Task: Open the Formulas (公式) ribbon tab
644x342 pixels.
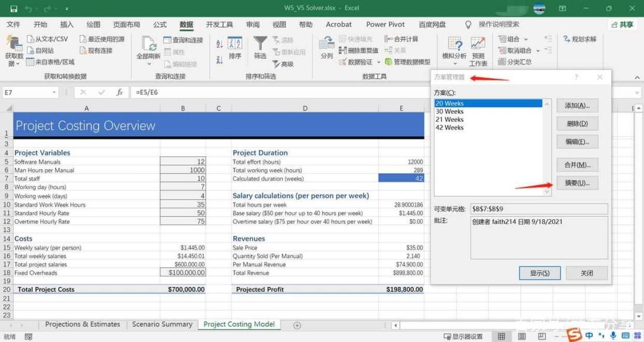Action: [x=160, y=24]
